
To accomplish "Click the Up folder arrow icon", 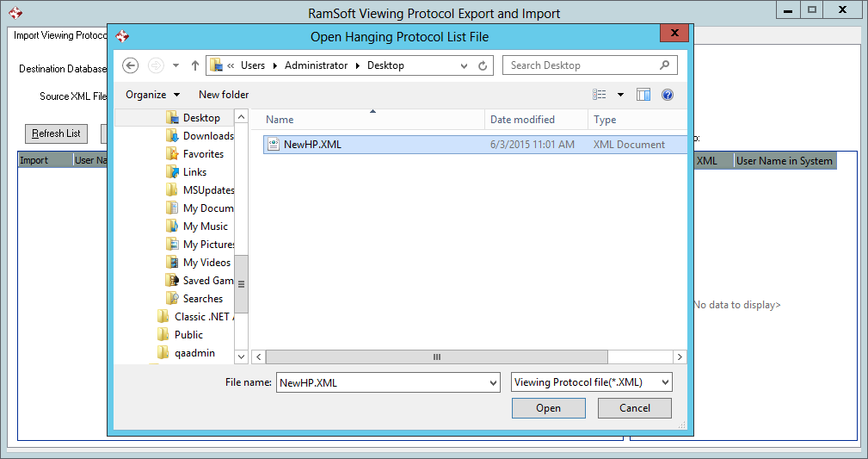I will tap(195, 65).
